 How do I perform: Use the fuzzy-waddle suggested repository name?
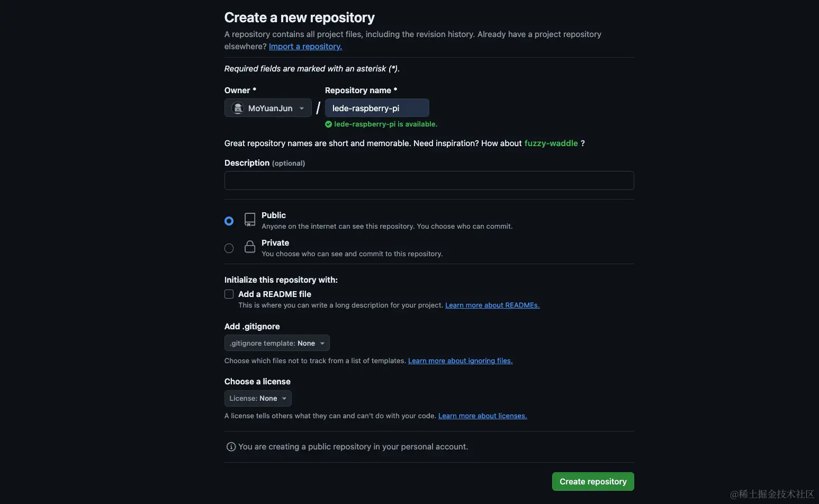[x=551, y=143]
